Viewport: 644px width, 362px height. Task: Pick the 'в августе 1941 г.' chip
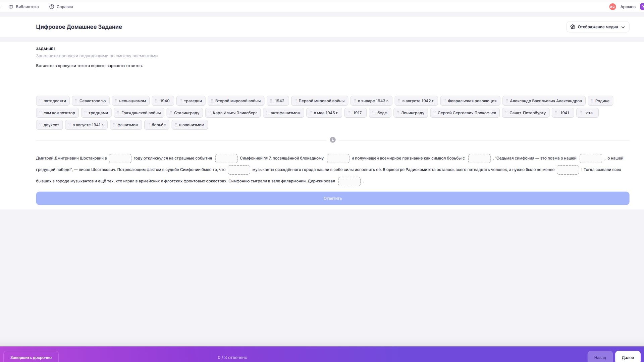click(x=86, y=125)
